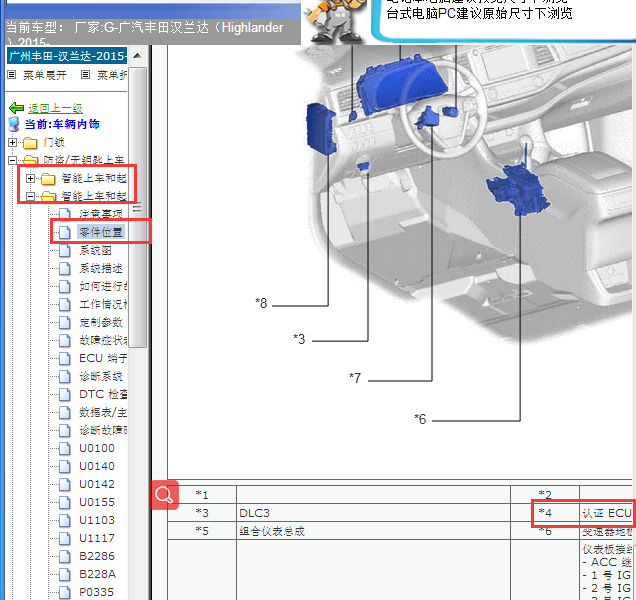Collapse the expanded 智能上车和起 subfolder minus box
The height and width of the screenshot is (600, 636).
coord(30,196)
